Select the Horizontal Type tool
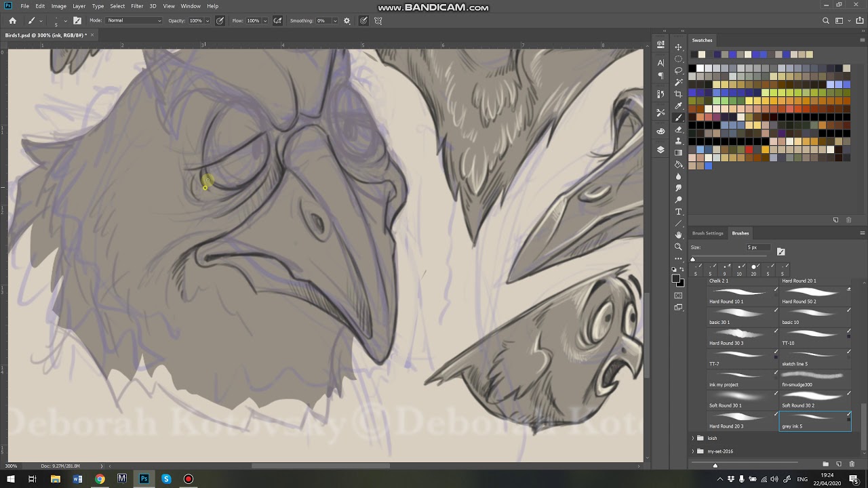This screenshot has width=868, height=488. [x=678, y=212]
